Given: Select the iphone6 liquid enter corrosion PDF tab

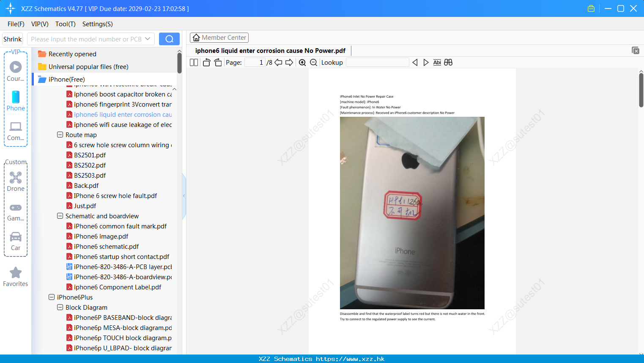Looking at the screenshot, I should pyautogui.click(x=270, y=51).
